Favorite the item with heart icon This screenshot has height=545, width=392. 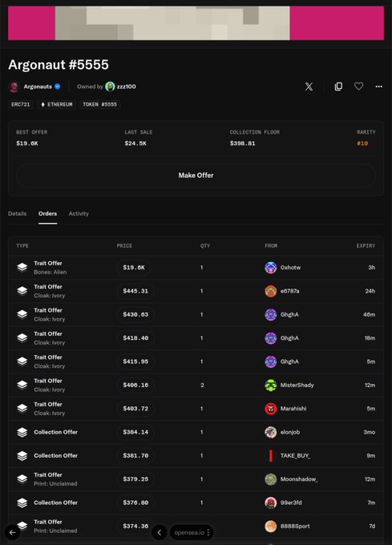[x=358, y=87]
